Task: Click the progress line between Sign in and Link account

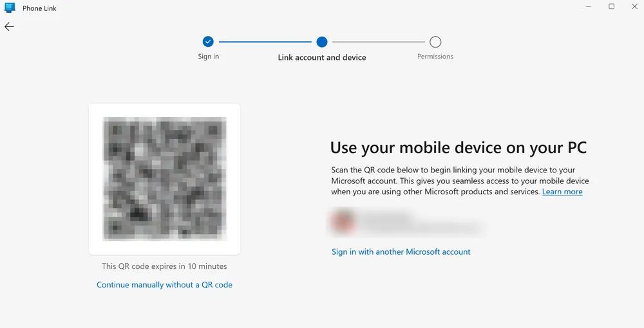Action: click(265, 42)
